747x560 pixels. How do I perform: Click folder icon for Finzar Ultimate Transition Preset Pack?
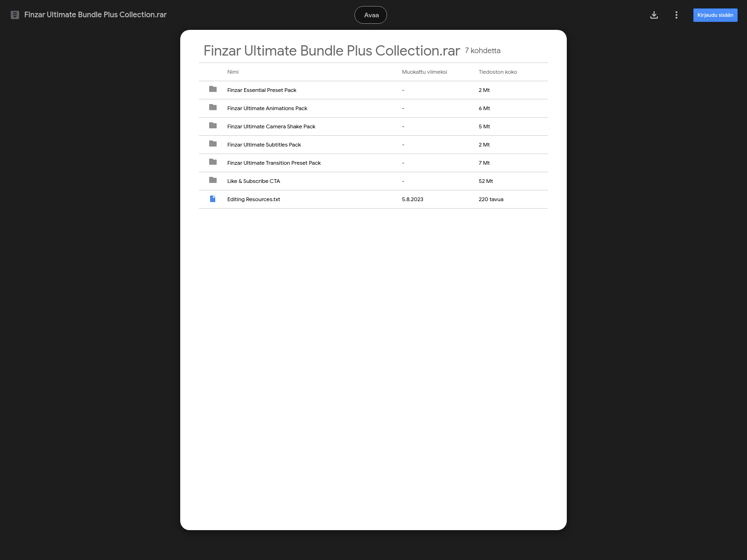pos(213,162)
